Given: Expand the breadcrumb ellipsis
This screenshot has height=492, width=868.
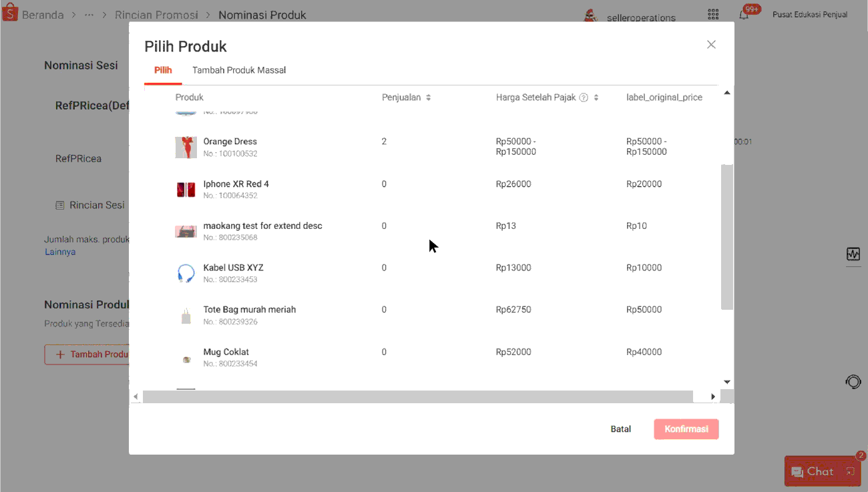Looking at the screenshot, I should (x=89, y=15).
